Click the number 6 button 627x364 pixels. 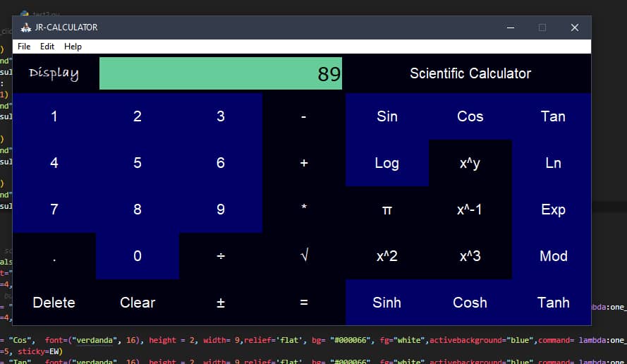pyautogui.click(x=220, y=163)
